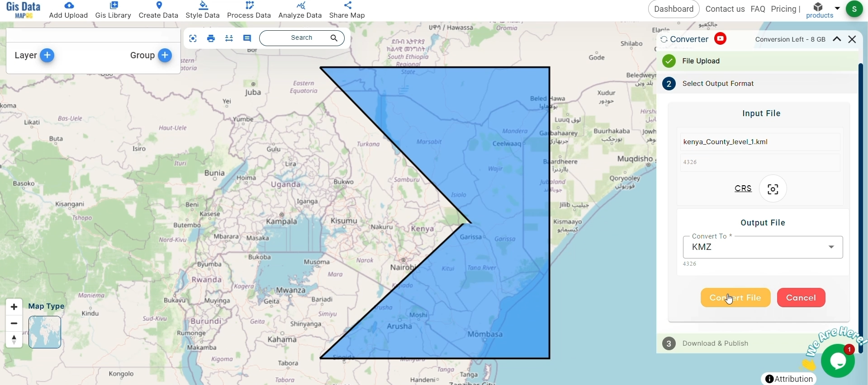868x385 pixels.
Task: Open the Process Data menu
Action: click(x=249, y=10)
